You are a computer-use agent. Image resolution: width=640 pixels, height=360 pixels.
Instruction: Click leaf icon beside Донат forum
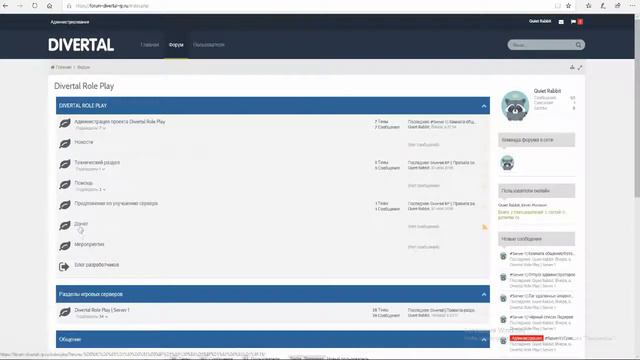coord(64,225)
